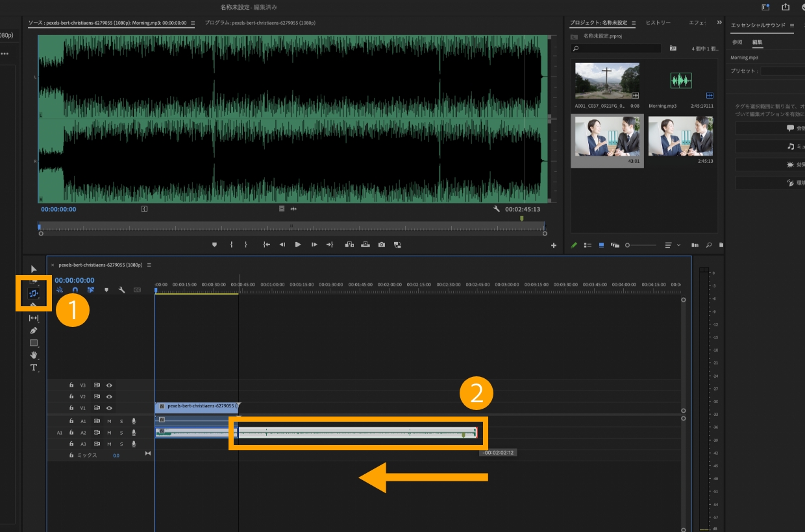Enable voice-over record on A1
Viewport: 805px width, 532px height.
(x=134, y=421)
